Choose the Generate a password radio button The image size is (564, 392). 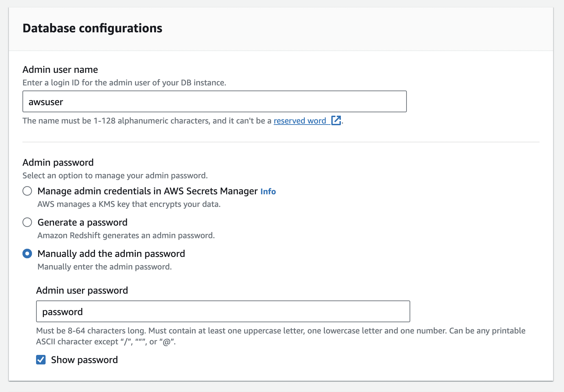(27, 222)
